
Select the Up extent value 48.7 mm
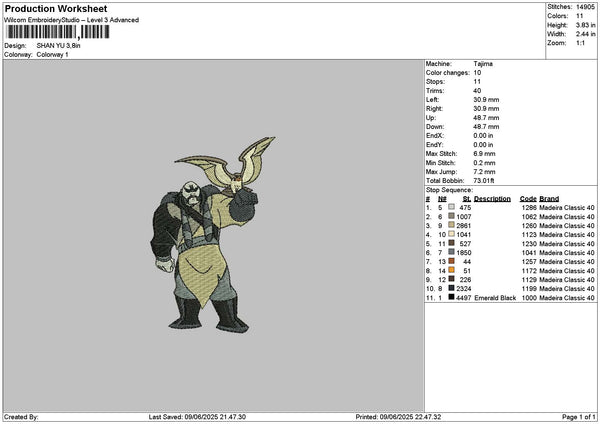[486, 118]
